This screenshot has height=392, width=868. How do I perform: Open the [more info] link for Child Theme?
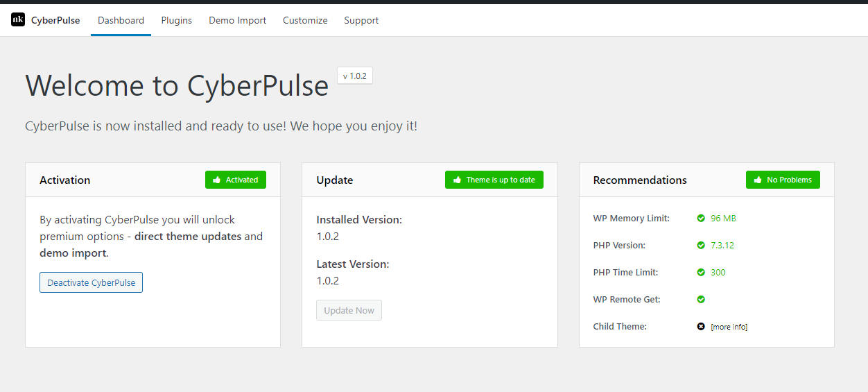pyautogui.click(x=729, y=327)
